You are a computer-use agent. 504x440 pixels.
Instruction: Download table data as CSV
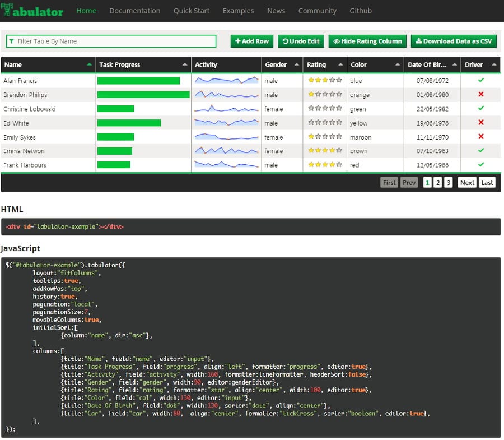pyautogui.click(x=454, y=41)
